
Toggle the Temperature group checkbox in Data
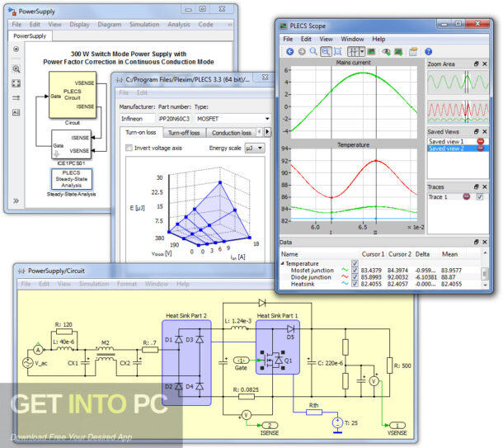click(x=355, y=263)
